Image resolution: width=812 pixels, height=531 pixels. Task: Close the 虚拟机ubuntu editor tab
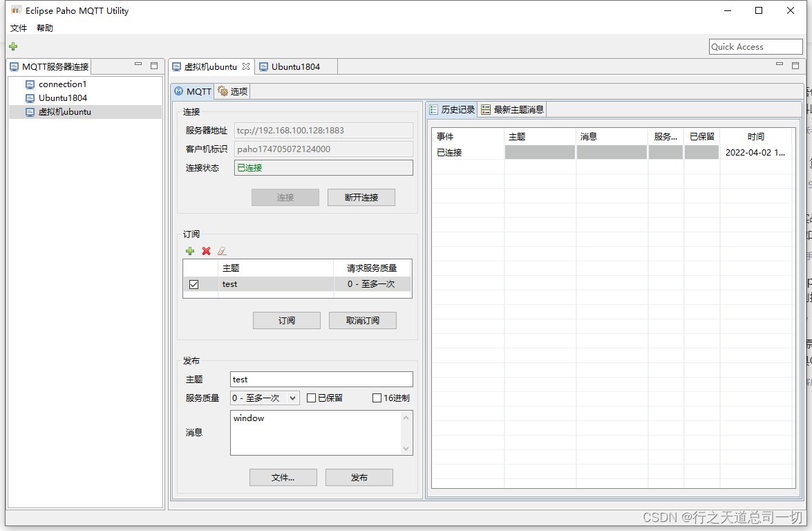246,66
